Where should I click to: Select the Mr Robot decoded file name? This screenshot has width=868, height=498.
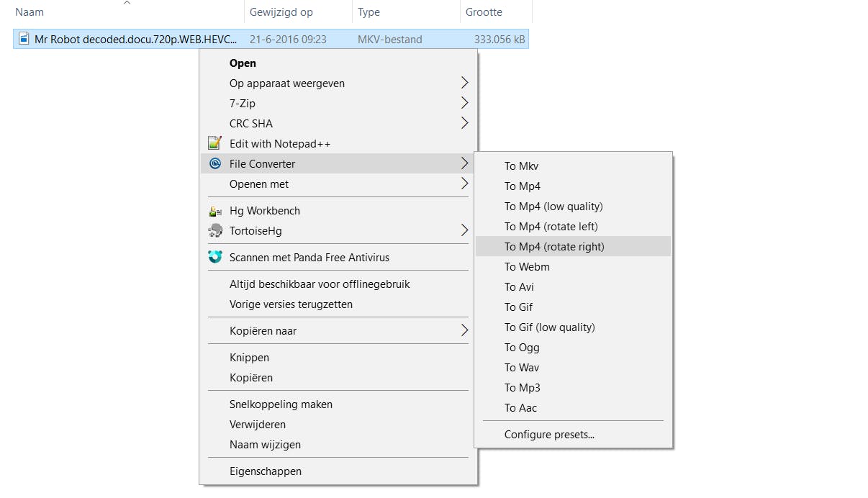pos(135,39)
